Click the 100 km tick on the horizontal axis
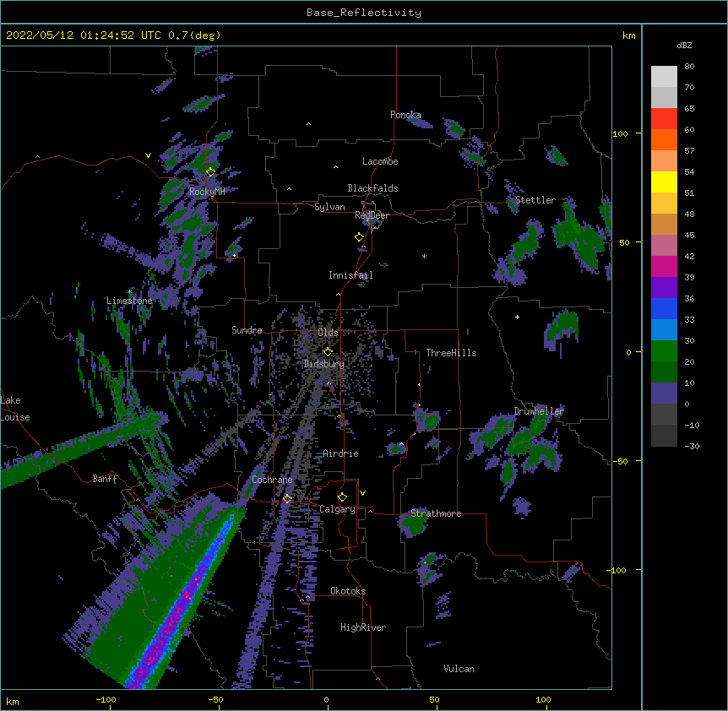This screenshot has height=711, width=728. pos(543,700)
